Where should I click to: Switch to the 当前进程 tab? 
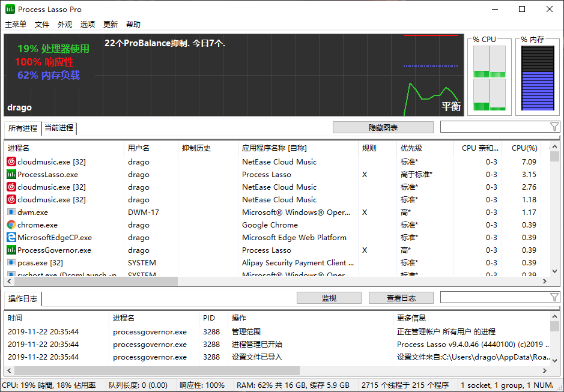[59, 128]
